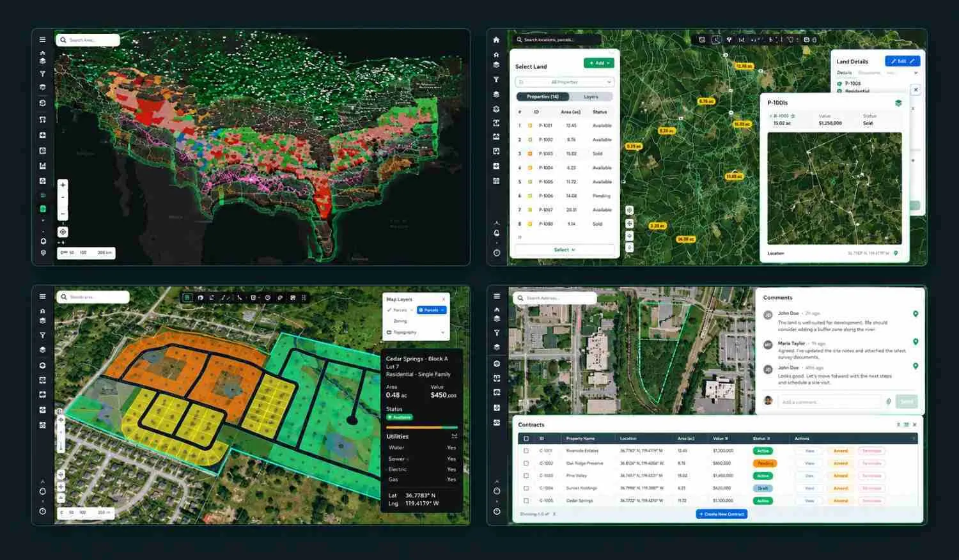Open the green Add dropdown button
The height and width of the screenshot is (560, 959).
[599, 63]
